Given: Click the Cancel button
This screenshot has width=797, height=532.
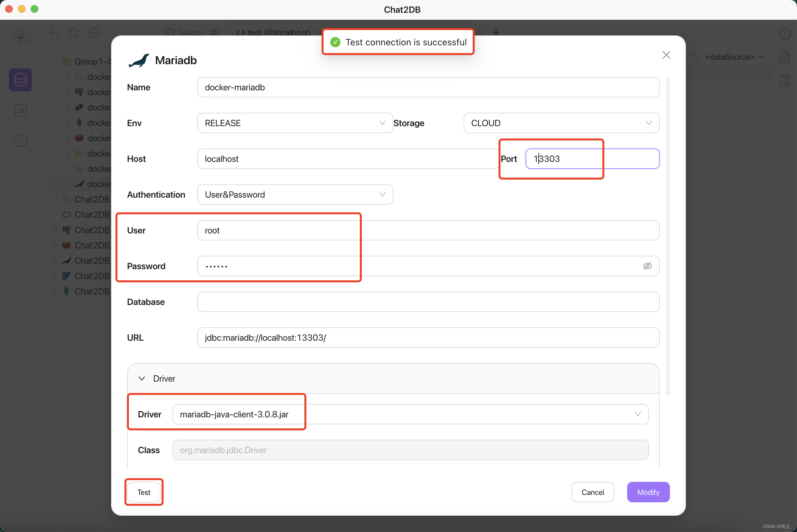Looking at the screenshot, I should tap(592, 492).
